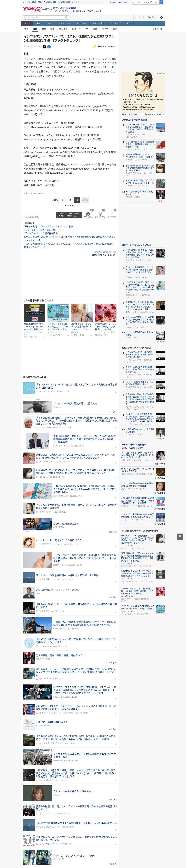Open the ランキング navigation tab
This screenshot has height=868, width=186.
116,24
